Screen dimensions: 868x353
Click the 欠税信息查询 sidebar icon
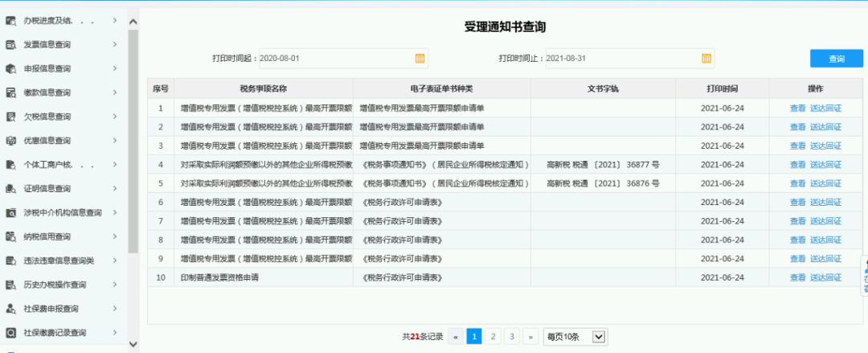[11, 117]
